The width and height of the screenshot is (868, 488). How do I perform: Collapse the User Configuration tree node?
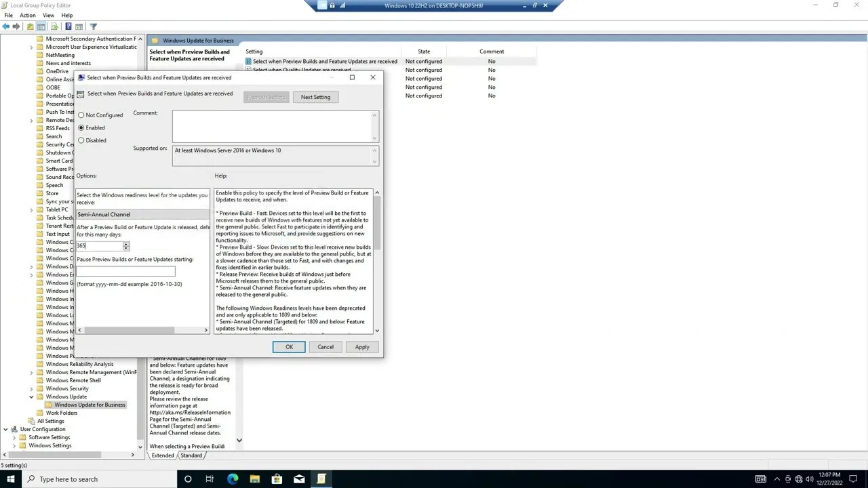click(x=6, y=429)
